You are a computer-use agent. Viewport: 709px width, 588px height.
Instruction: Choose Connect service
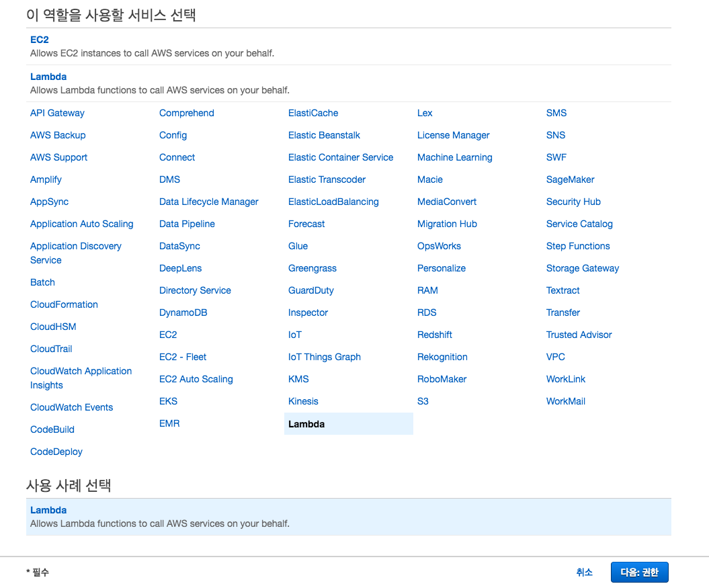pyautogui.click(x=177, y=157)
